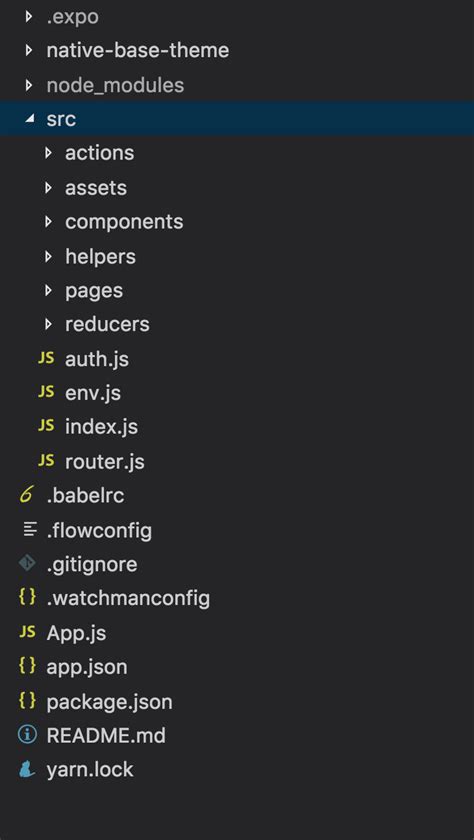The height and width of the screenshot is (840, 474).
Task: Expand the reducers folder arrow
Action: (x=48, y=324)
